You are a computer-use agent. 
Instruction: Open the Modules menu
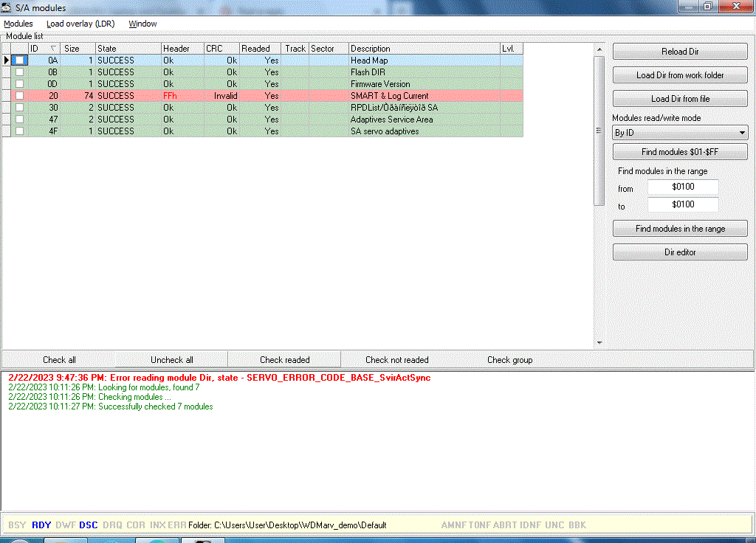18,24
